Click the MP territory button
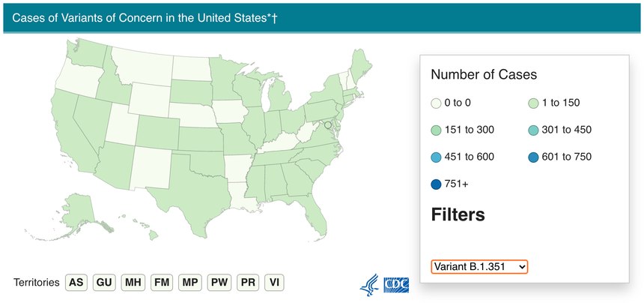This screenshot has width=644, height=303. tap(190, 283)
